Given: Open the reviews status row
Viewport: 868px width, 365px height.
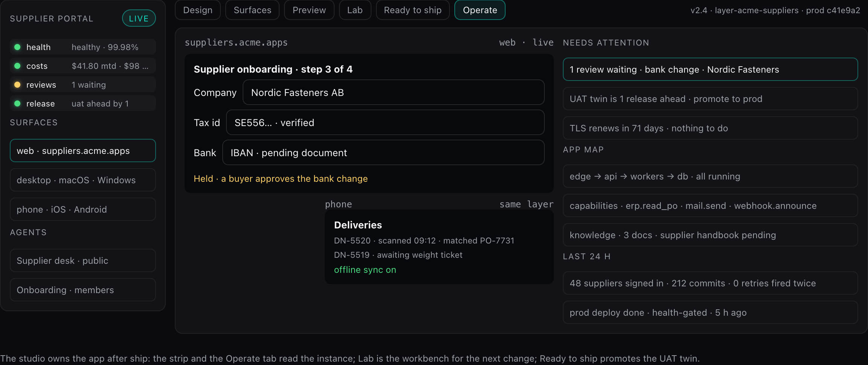Looking at the screenshot, I should [x=83, y=85].
